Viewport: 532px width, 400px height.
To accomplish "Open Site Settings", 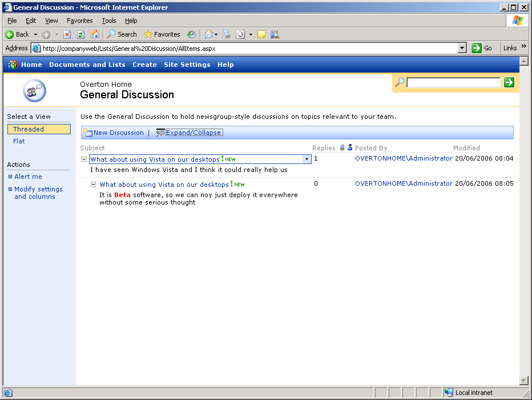I will coord(187,65).
